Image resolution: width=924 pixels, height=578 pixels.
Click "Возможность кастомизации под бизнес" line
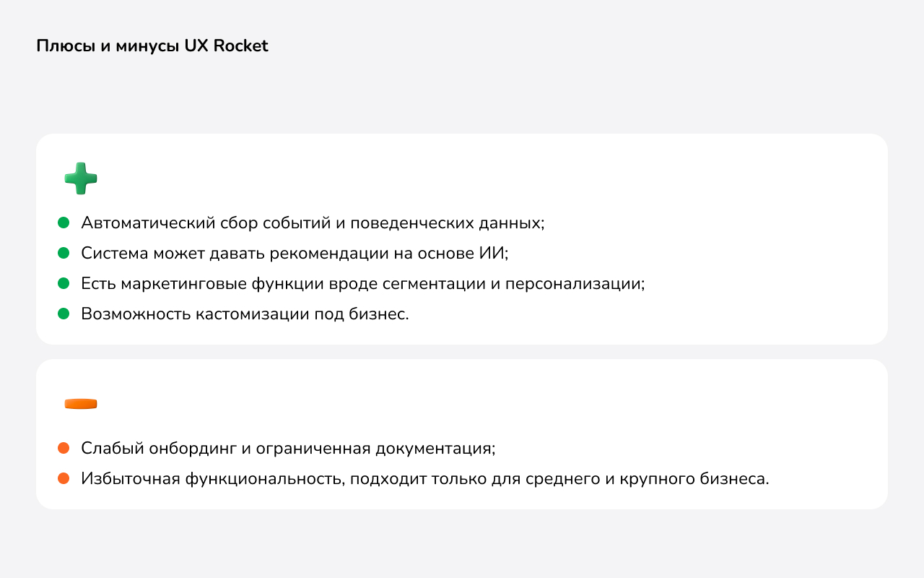245,314
